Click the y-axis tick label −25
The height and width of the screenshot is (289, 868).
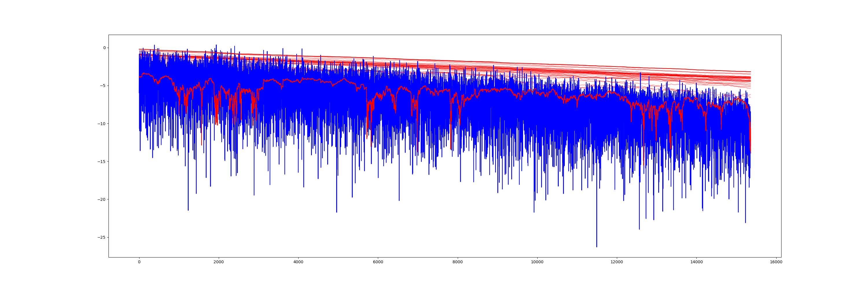(x=102, y=238)
